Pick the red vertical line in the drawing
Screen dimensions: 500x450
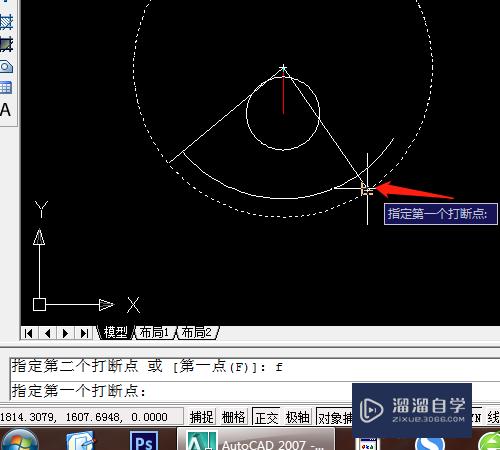(x=283, y=93)
